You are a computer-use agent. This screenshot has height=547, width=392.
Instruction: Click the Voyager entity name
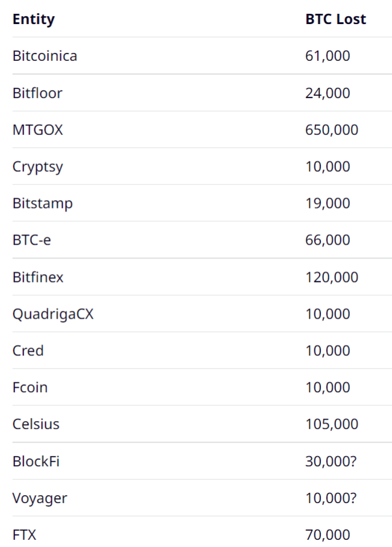(x=40, y=499)
